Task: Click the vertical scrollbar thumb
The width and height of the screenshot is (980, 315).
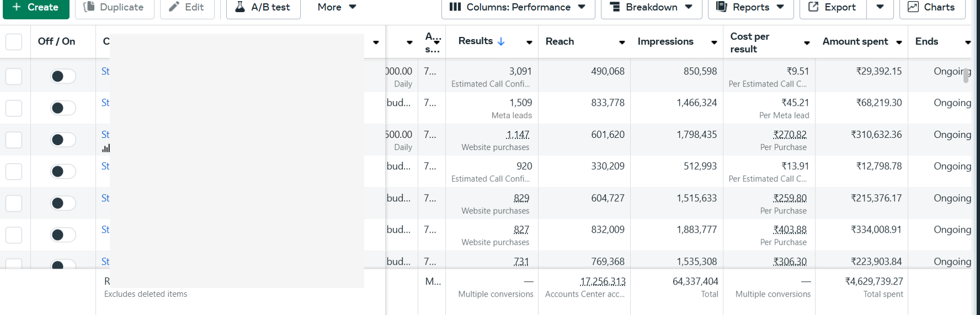Action: point(966,75)
